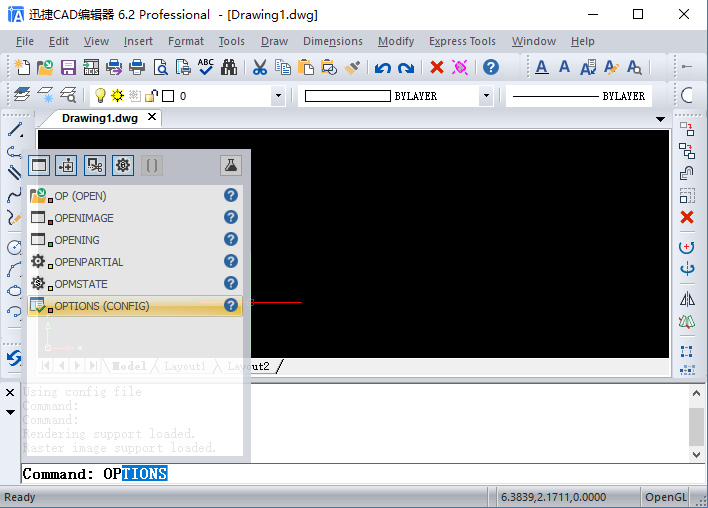Select OPMSTATE command suggestion
The height and width of the screenshot is (508, 708).
(135, 284)
